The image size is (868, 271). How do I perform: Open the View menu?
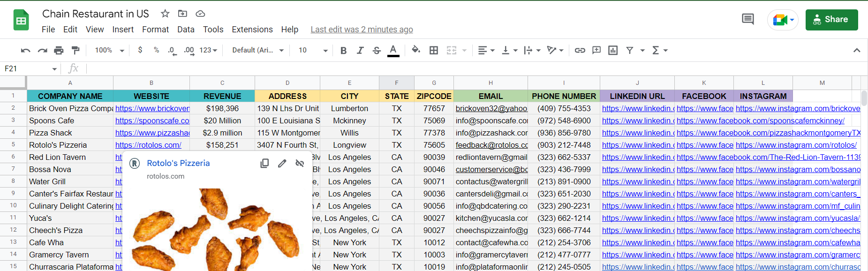coord(95,30)
